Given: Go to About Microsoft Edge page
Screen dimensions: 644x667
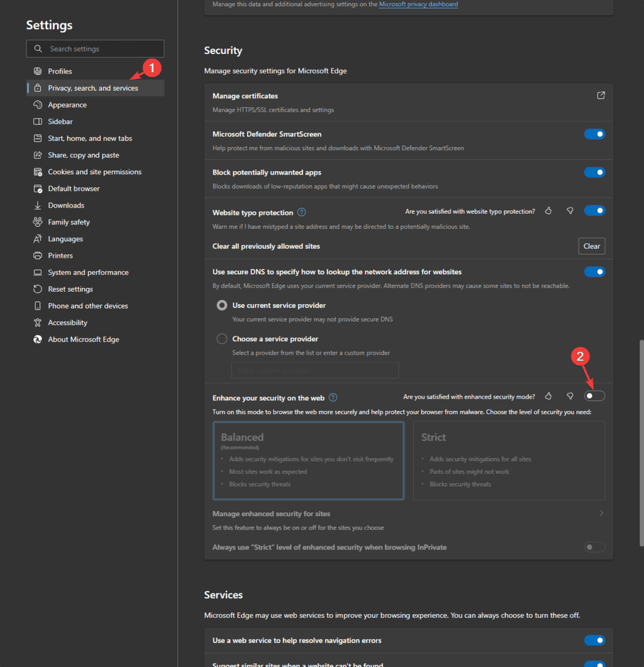Looking at the screenshot, I should click(x=96, y=339).
